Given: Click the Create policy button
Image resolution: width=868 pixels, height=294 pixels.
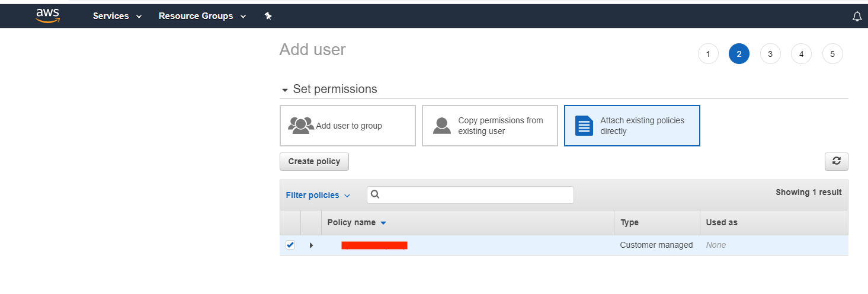Looking at the screenshot, I should (314, 161).
